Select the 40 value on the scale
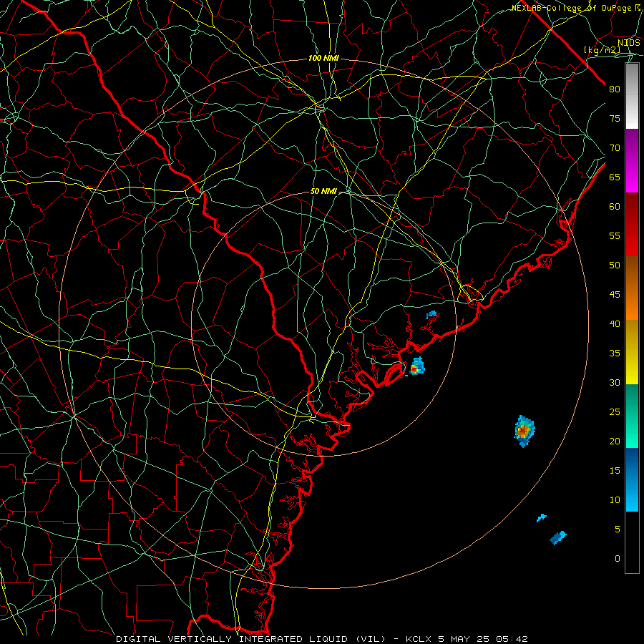This screenshot has width=644, height=644. 615,324
